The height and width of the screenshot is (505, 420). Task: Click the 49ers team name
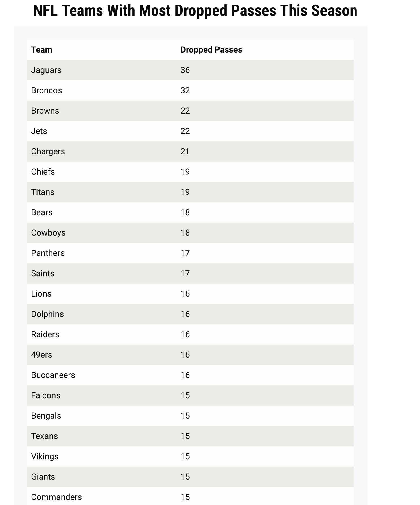(x=41, y=355)
